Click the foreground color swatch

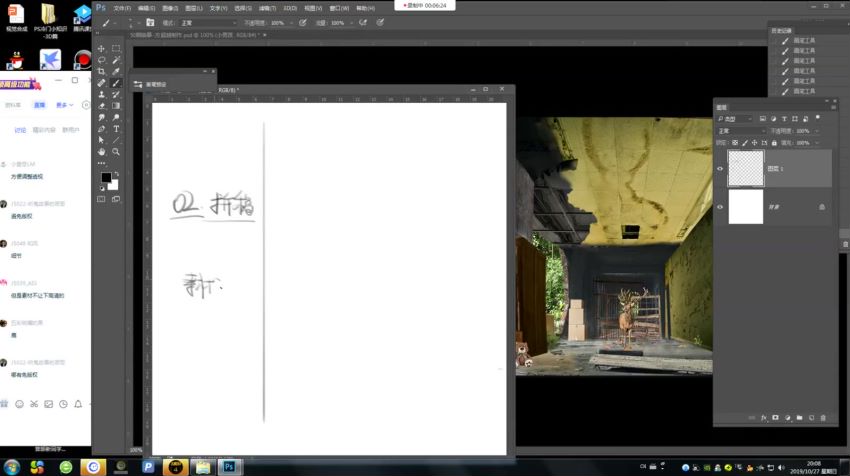(106, 177)
